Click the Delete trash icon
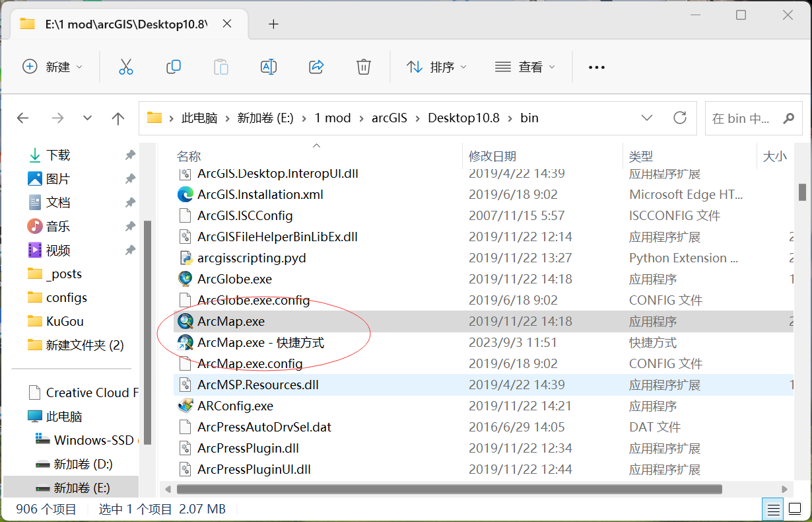The height and width of the screenshot is (522, 812). coord(363,66)
